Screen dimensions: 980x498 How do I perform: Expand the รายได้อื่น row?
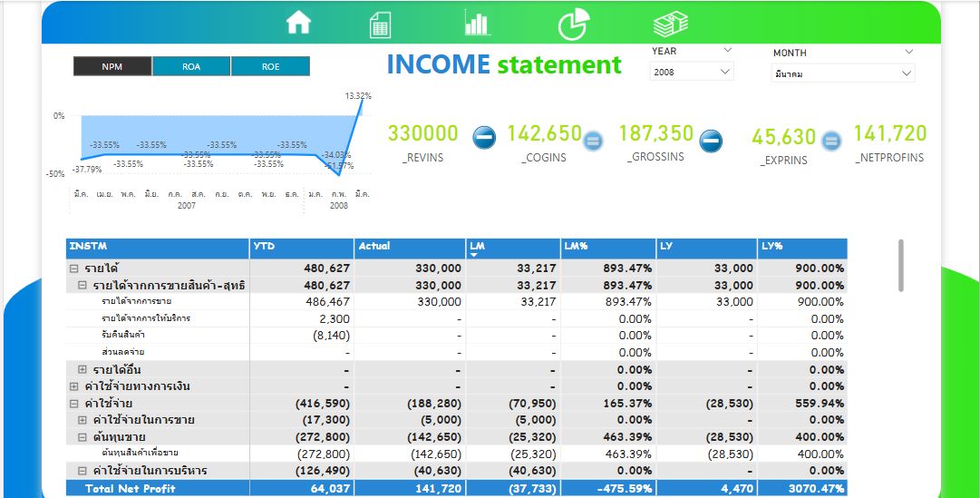82,370
